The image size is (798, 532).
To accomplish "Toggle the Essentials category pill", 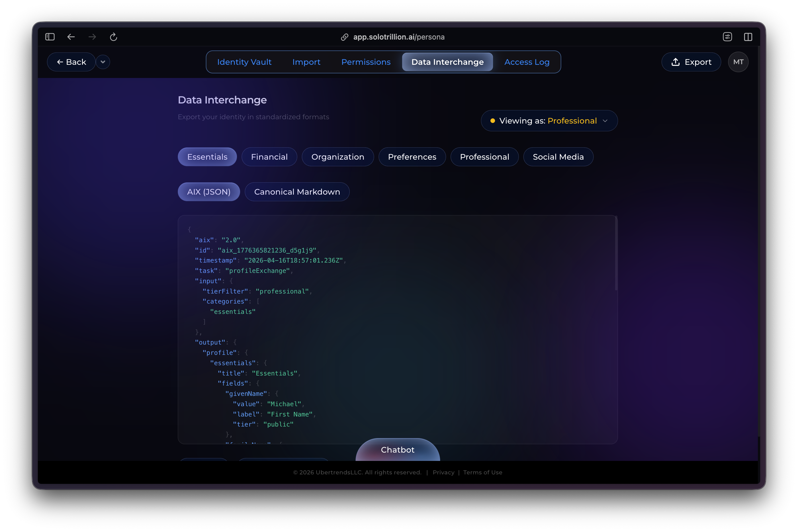I will point(207,157).
